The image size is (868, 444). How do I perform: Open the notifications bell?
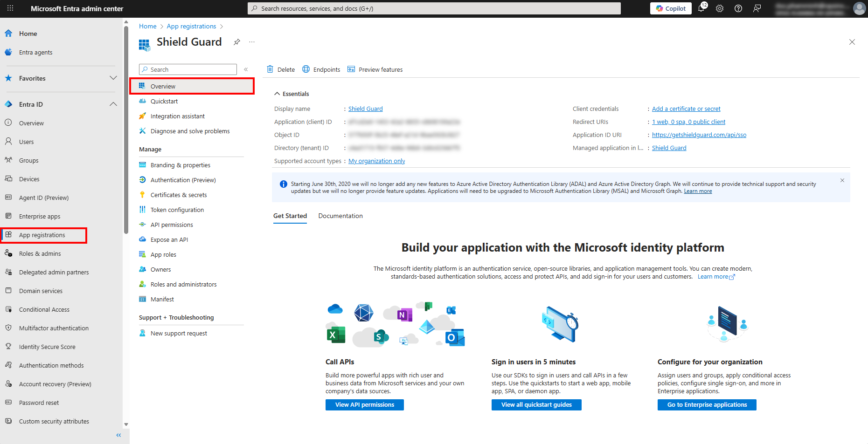click(701, 8)
